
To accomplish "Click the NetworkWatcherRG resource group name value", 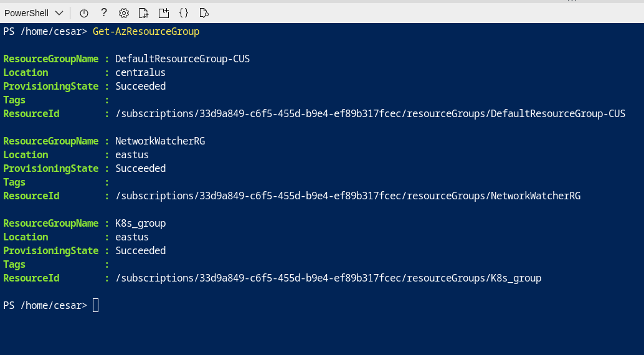I will tap(160, 141).
